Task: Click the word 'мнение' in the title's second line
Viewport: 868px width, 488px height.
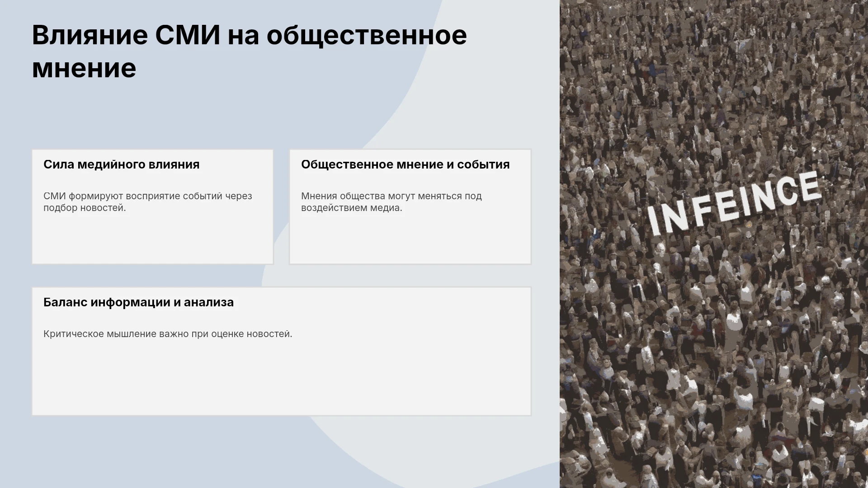Action: pos(84,68)
